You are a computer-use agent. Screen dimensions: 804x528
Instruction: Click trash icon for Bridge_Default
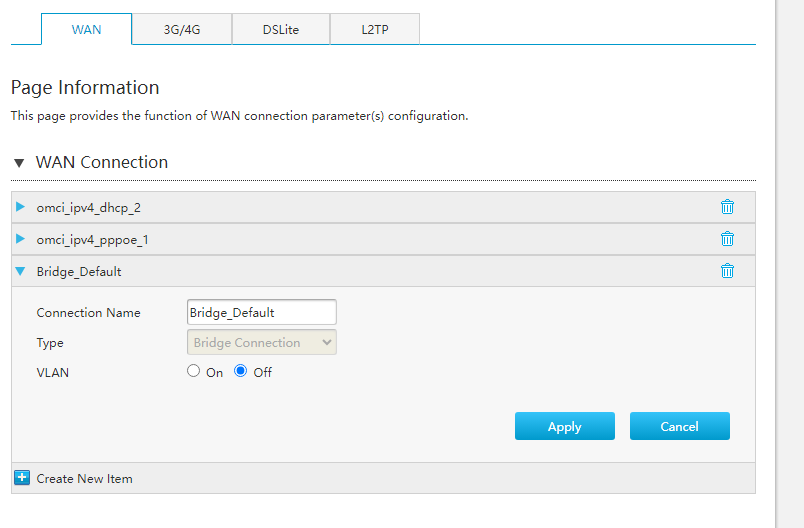pyautogui.click(x=727, y=271)
